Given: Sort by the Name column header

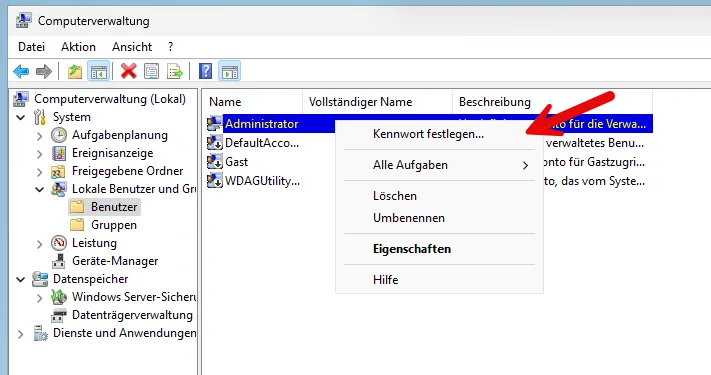Looking at the screenshot, I should pyautogui.click(x=253, y=102).
